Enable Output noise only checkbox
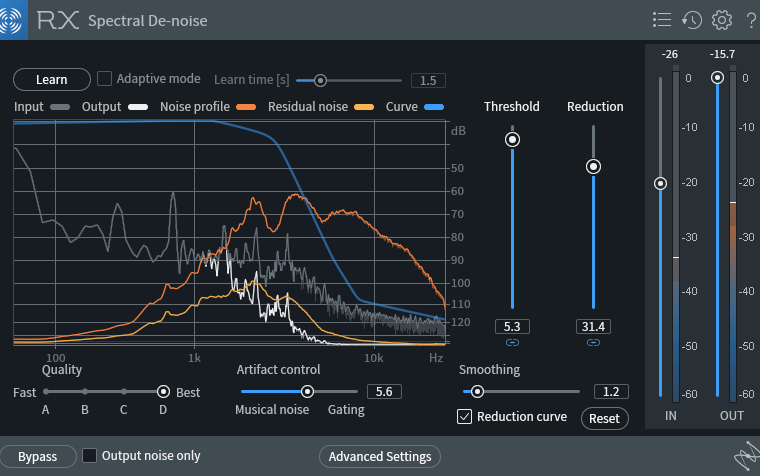 coord(89,456)
